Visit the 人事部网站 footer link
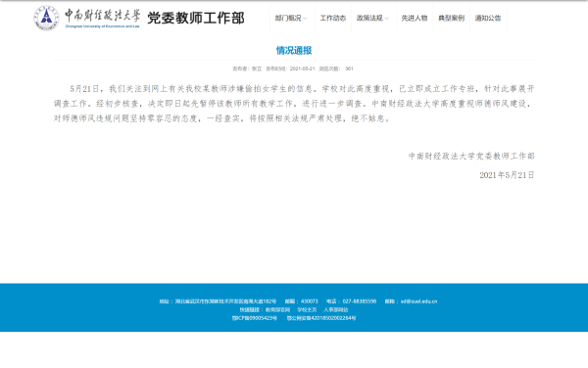This screenshot has width=588, height=368. coord(336,309)
